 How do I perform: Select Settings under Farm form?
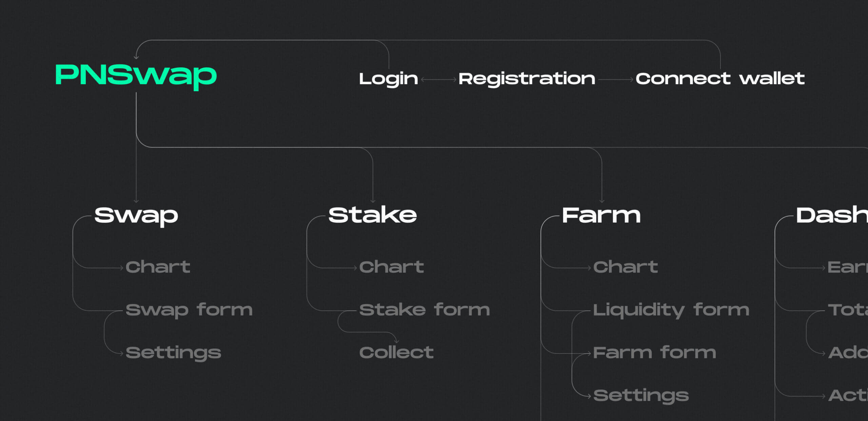[x=641, y=396]
